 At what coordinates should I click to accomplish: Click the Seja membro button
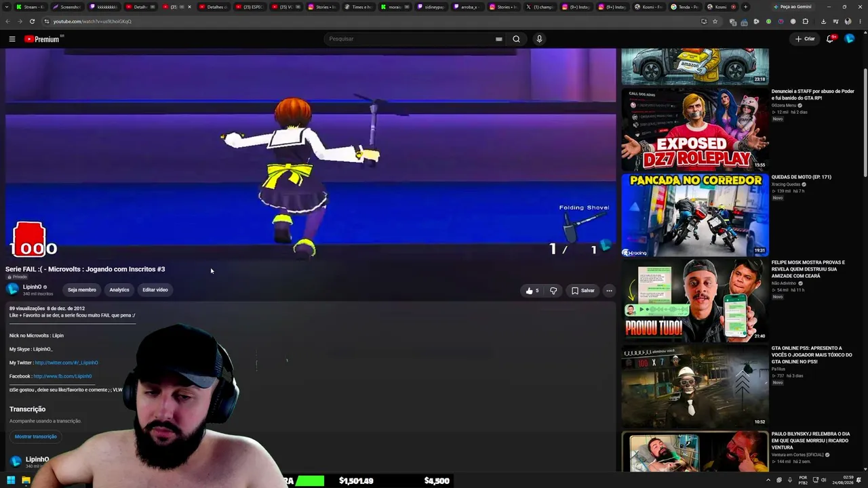click(82, 290)
